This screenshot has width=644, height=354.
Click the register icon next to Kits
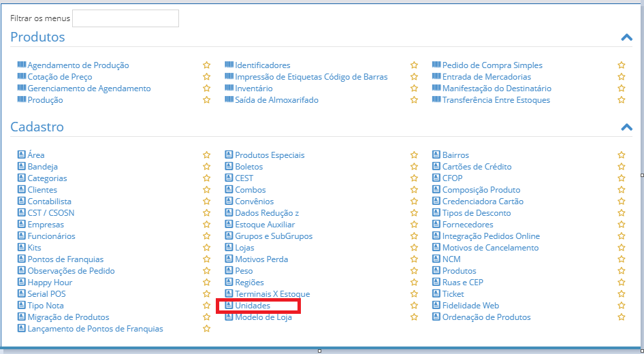click(22, 247)
